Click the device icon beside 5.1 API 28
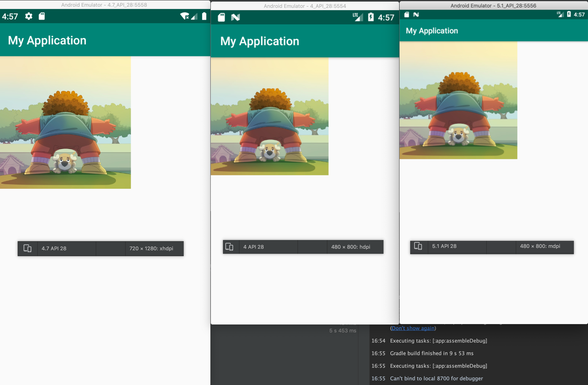Image resolution: width=588 pixels, height=385 pixels. pyautogui.click(x=418, y=246)
